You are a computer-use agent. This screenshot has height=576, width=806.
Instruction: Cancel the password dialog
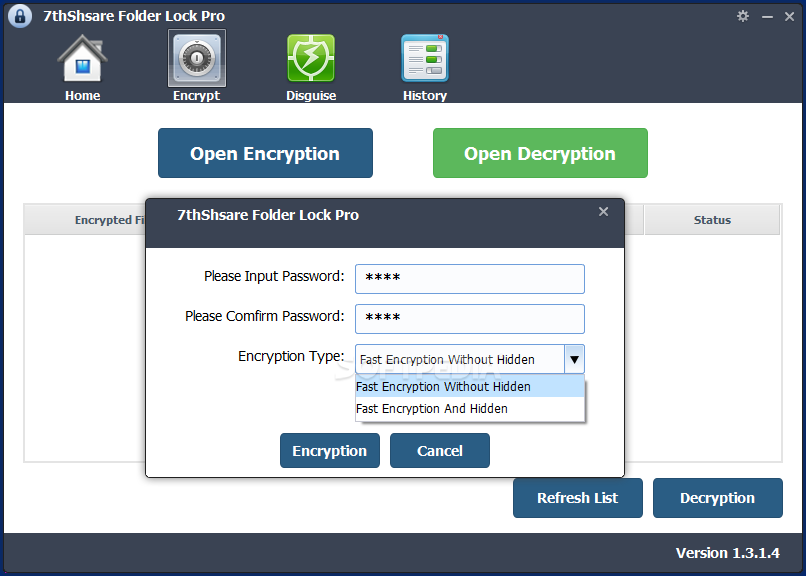[x=440, y=451]
